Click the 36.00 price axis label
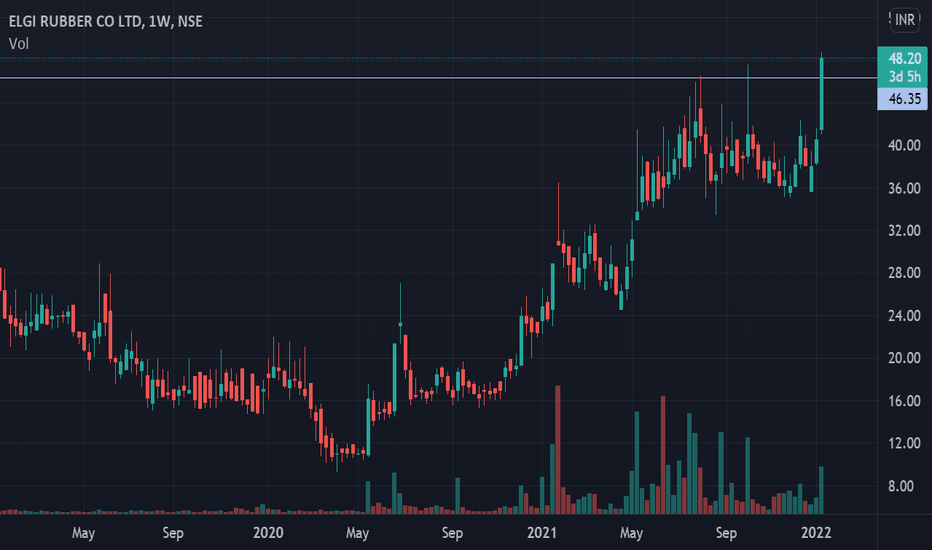The image size is (932, 550). click(903, 188)
